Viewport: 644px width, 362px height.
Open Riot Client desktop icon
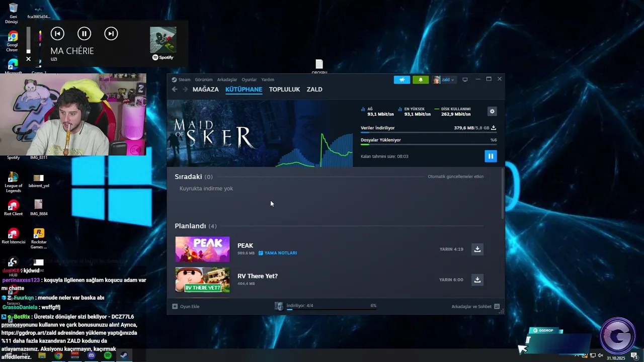click(13, 207)
